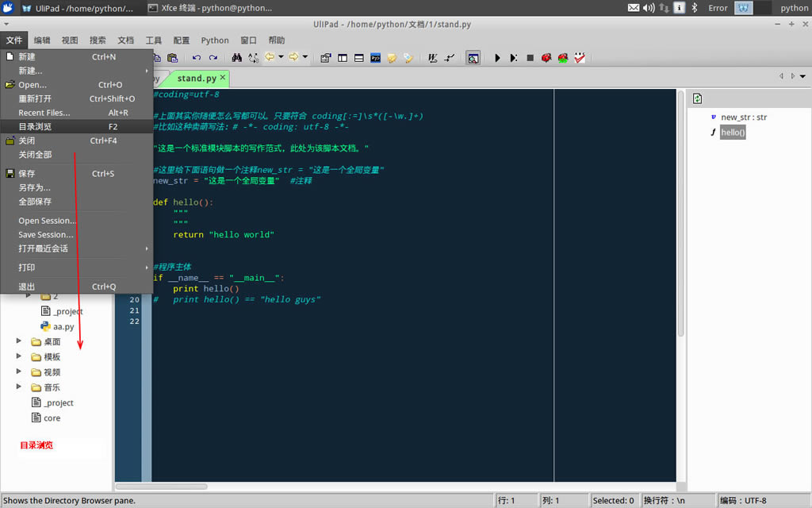Choose 目录浏览 from the File menu
The image size is (812, 508).
point(36,126)
